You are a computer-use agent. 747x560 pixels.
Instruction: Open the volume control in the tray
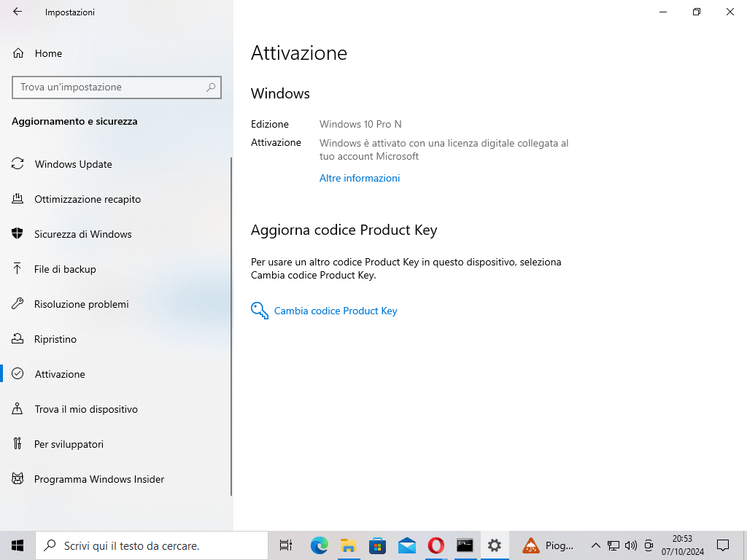[630, 545]
